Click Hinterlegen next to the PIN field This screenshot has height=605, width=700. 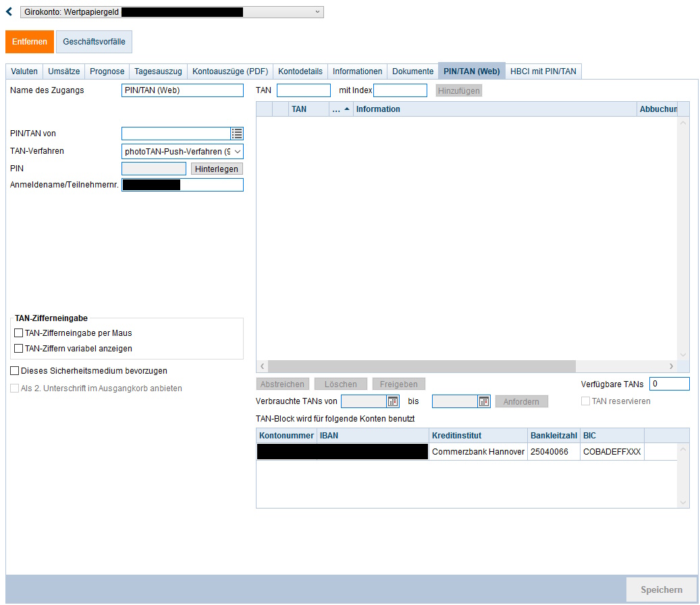tap(216, 169)
